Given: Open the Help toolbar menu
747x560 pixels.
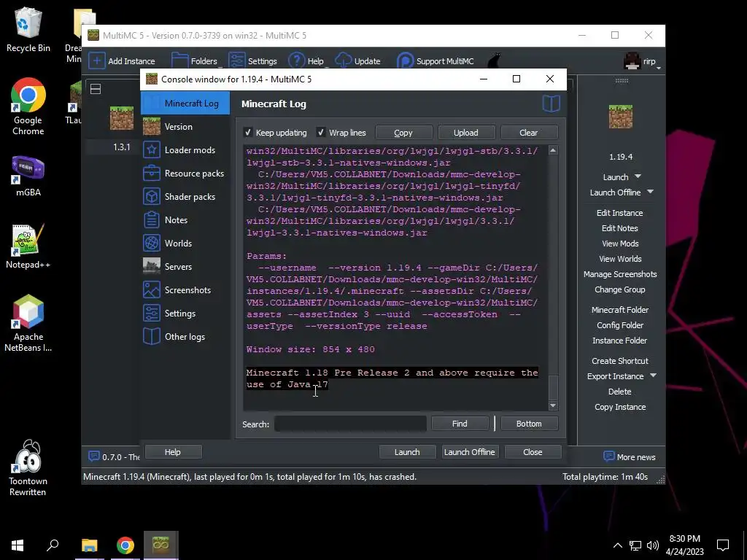Looking at the screenshot, I should pyautogui.click(x=307, y=61).
